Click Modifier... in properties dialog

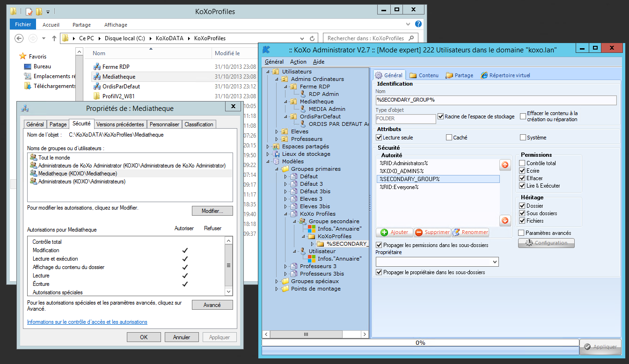point(212,211)
